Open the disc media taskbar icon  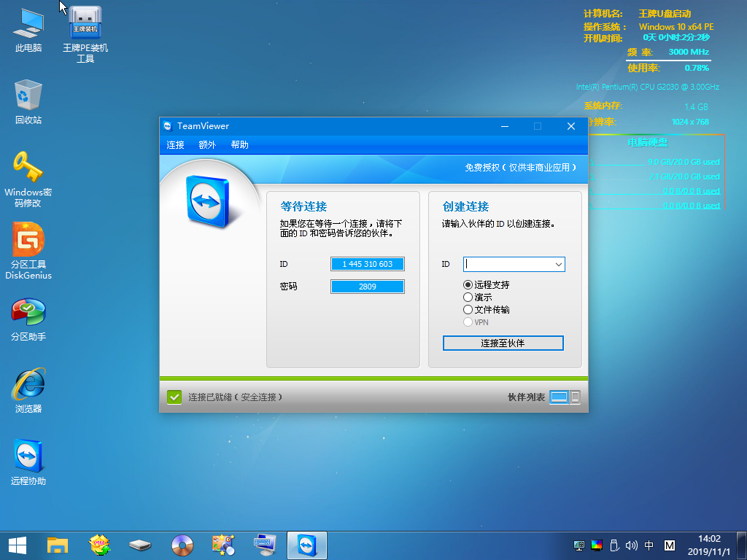pos(182,545)
